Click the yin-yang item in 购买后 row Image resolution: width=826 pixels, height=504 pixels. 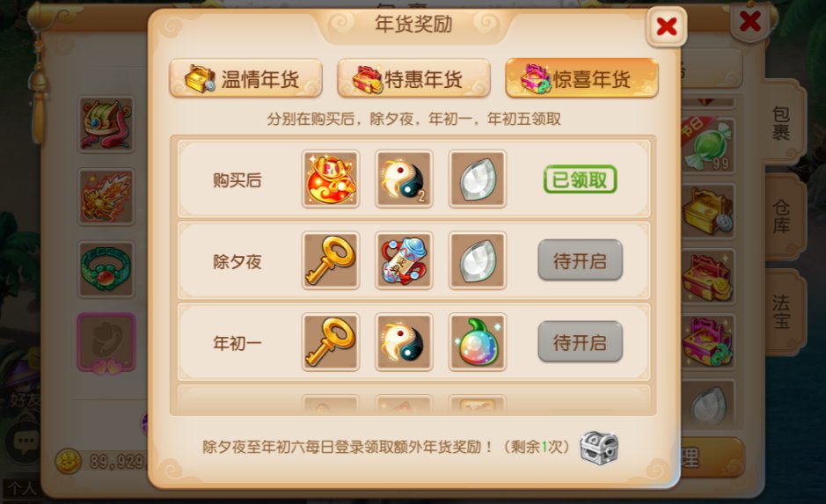click(404, 179)
